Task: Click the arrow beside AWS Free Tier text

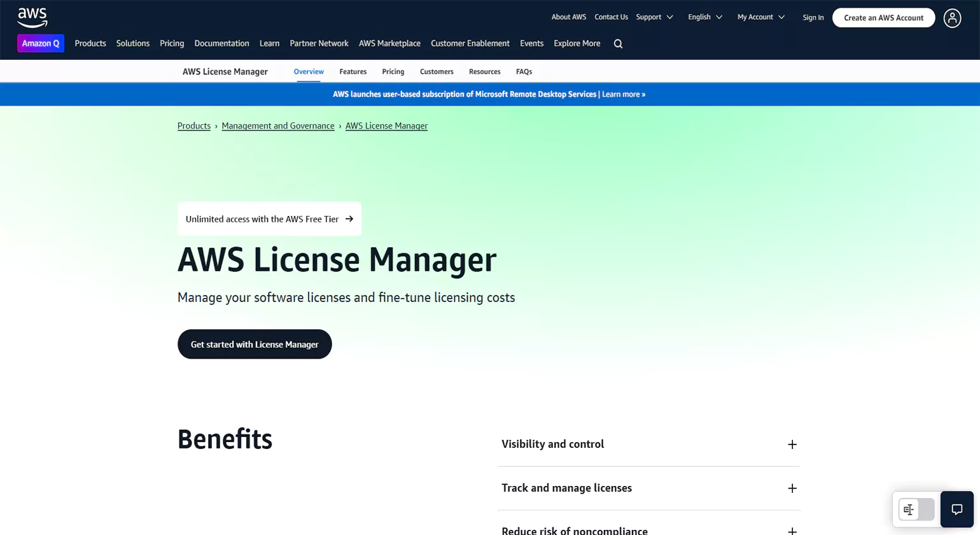Action: 349,219
